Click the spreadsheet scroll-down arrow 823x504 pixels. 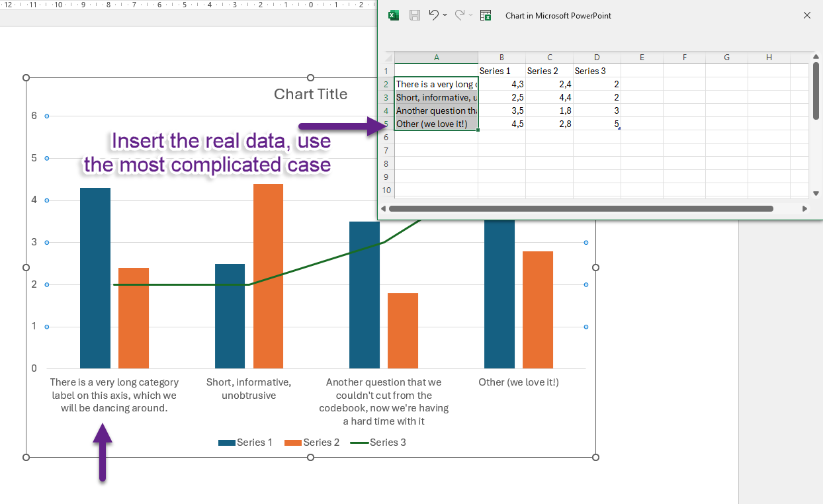816,193
